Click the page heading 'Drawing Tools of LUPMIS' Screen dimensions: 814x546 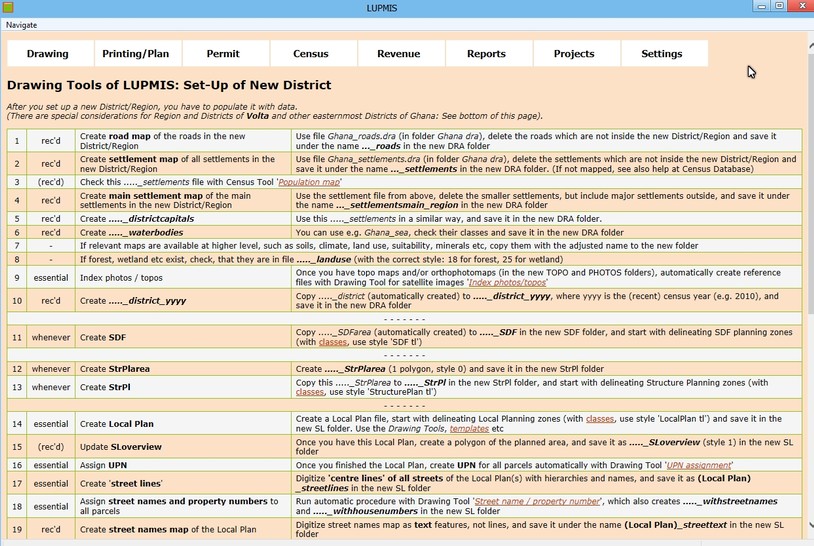coord(169,85)
